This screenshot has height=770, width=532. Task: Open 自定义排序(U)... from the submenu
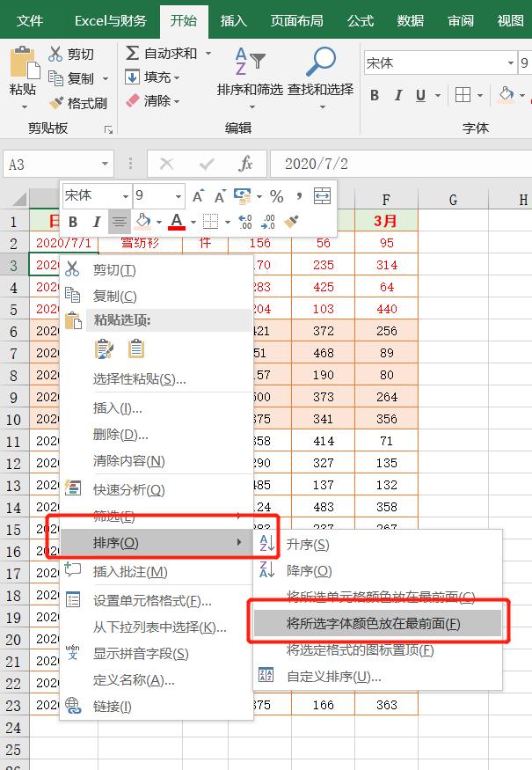[378, 677]
